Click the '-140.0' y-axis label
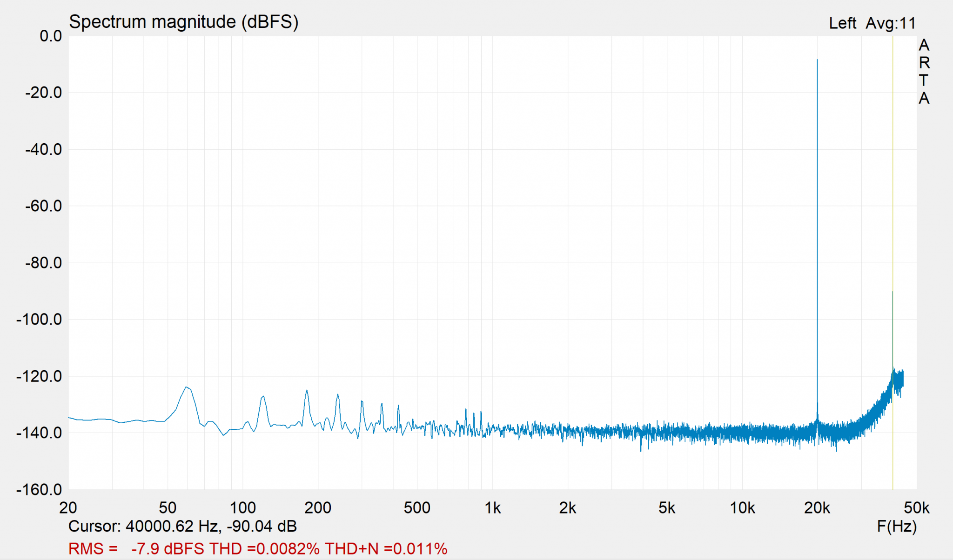Image resolution: width=953 pixels, height=560 pixels. pyautogui.click(x=39, y=433)
